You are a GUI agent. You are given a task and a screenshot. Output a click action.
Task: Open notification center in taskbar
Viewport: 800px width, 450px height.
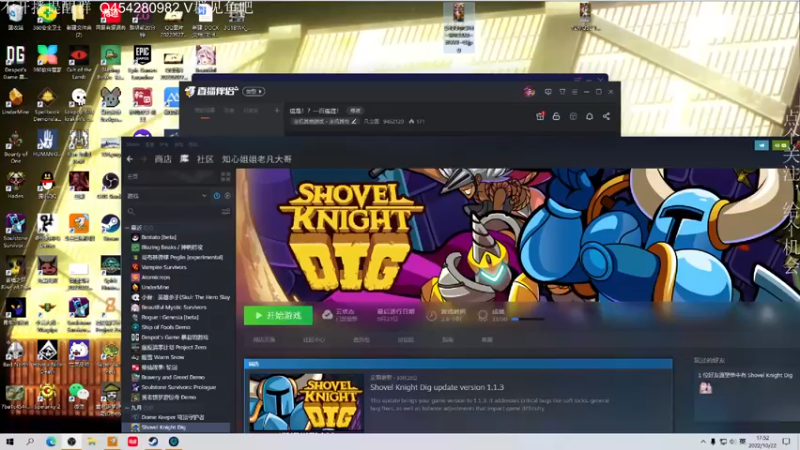tap(786, 441)
